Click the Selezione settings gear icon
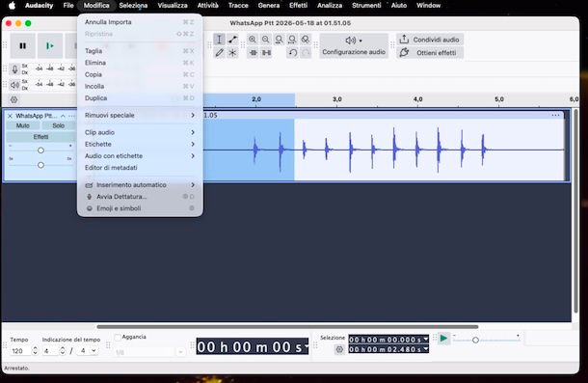The image size is (588, 383). 339,349
